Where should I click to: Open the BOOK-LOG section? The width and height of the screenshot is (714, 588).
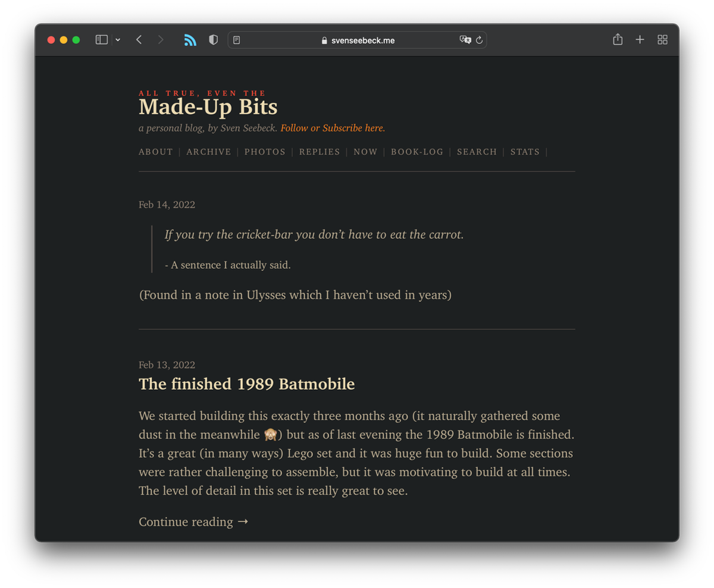[417, 152]
